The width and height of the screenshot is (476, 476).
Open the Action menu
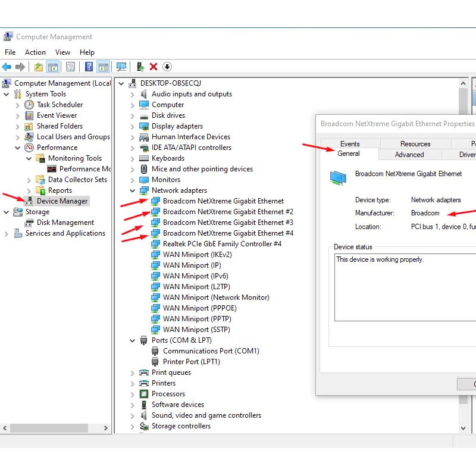tap(35, 52)
